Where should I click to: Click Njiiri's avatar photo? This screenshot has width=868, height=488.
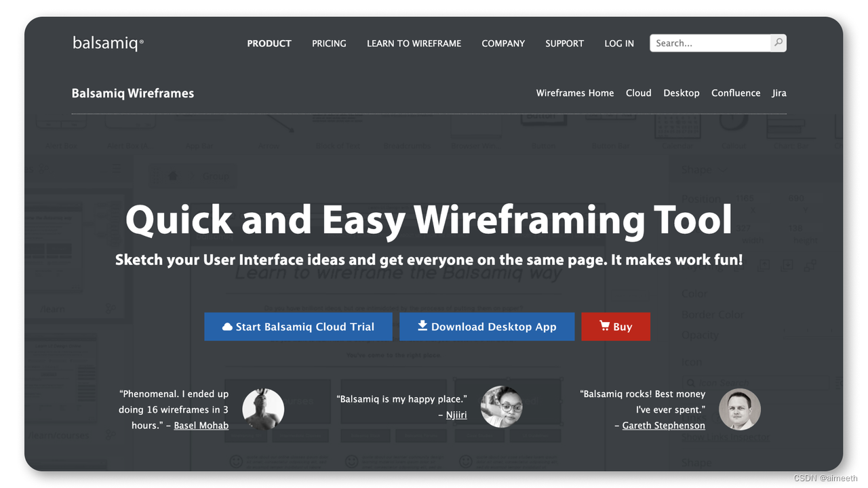coord(501,407)
